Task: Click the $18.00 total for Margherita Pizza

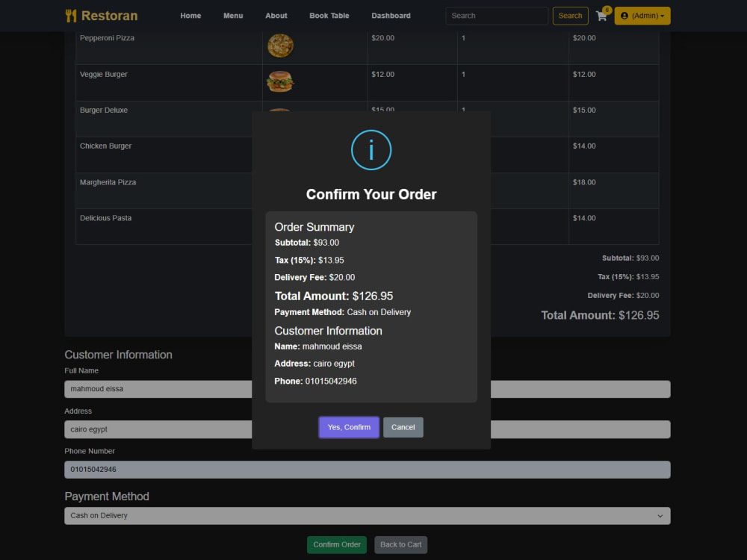Action: (x=584, y=182)
